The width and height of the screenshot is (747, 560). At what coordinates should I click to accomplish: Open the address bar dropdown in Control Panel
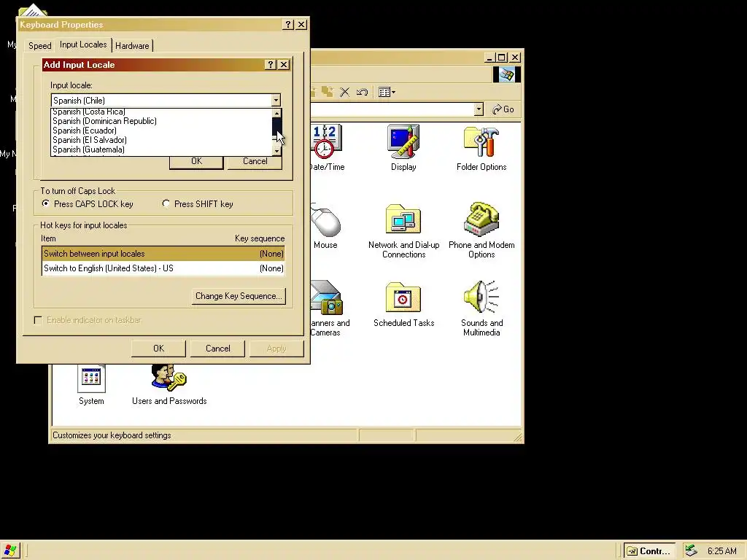coord(479,109)
